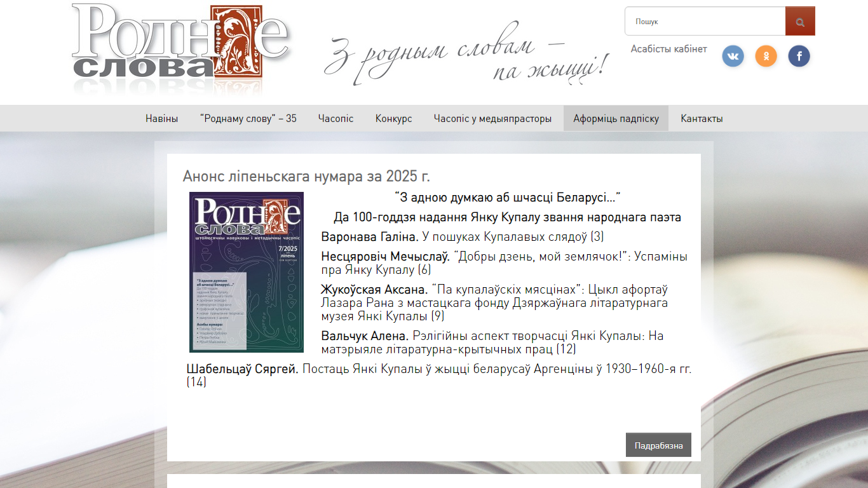The width and height of the screenshot is (868, 488).
Task: Select the Аформіць падпіску menu item
Action: click(x=616, y=119)
